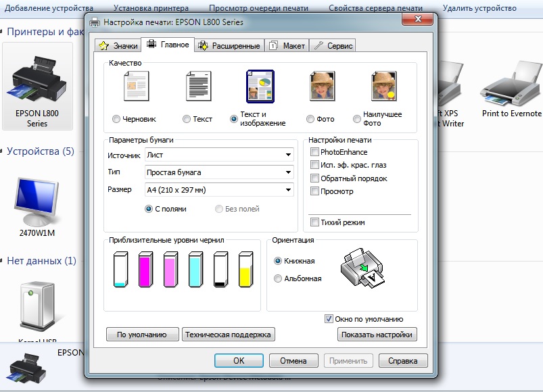Enable the PhotoEnhance checkbox

pyautogui.click(x=314, y=152)
